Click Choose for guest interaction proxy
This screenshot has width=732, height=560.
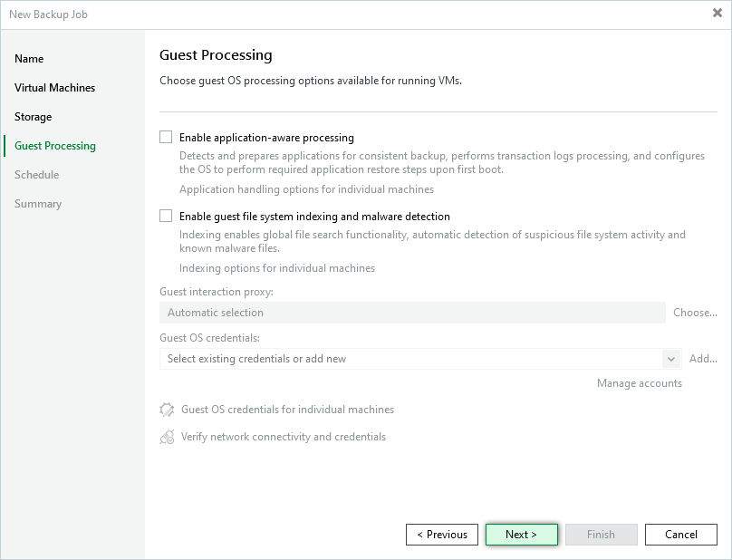(695, 313)
